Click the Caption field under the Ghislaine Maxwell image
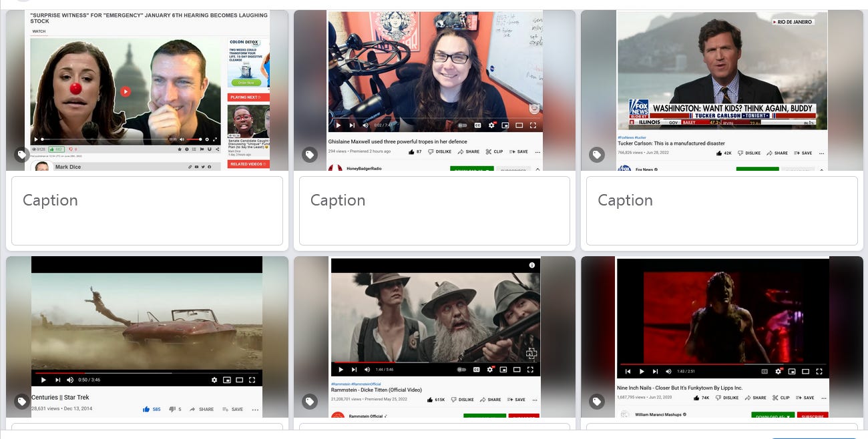The height and width of the screenshot is (439, 868). (x=435, y=211)
